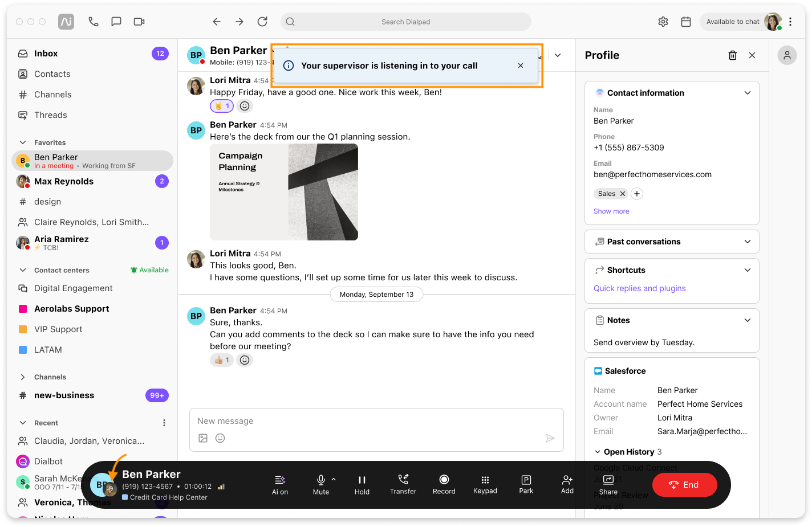End the call

pos(685,485)
